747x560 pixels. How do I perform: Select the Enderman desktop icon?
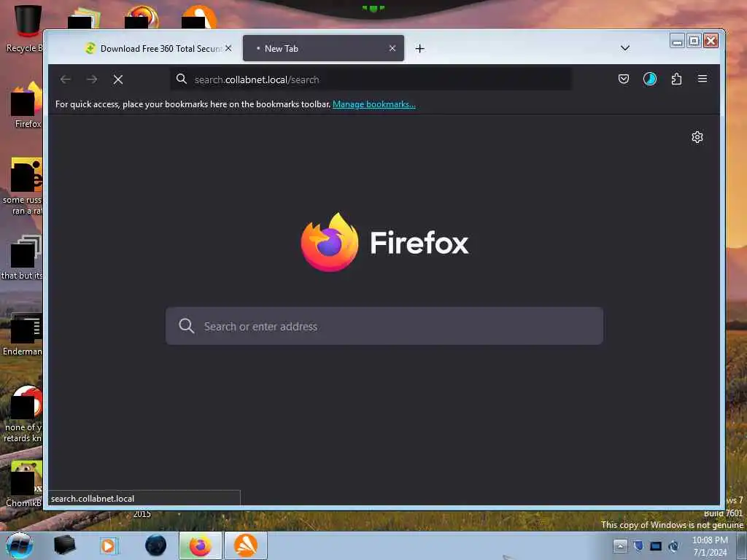tap(24, 334)
